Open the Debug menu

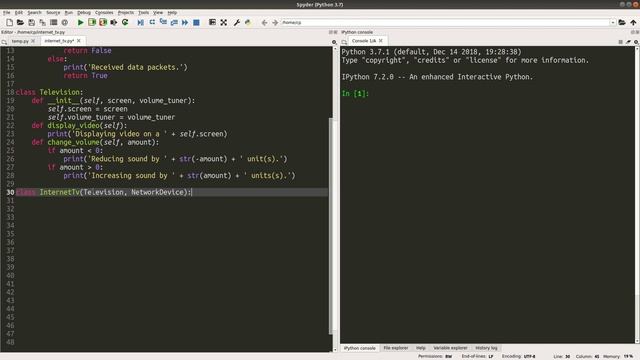[x=84, y=13]
